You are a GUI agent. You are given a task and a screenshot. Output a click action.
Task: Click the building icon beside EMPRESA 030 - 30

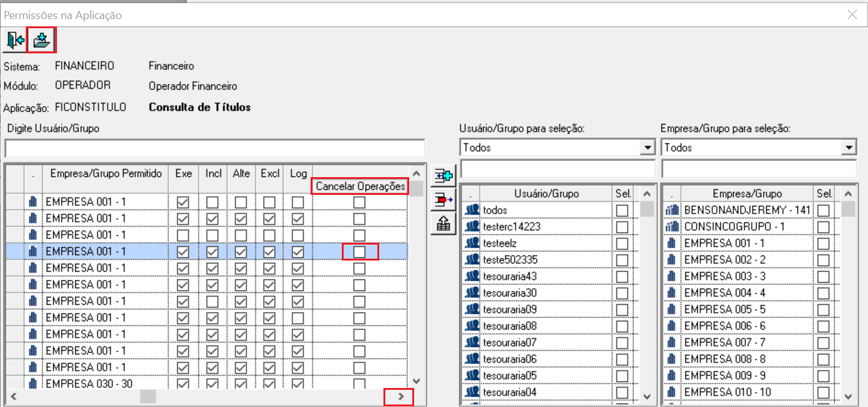pos(33,384)
